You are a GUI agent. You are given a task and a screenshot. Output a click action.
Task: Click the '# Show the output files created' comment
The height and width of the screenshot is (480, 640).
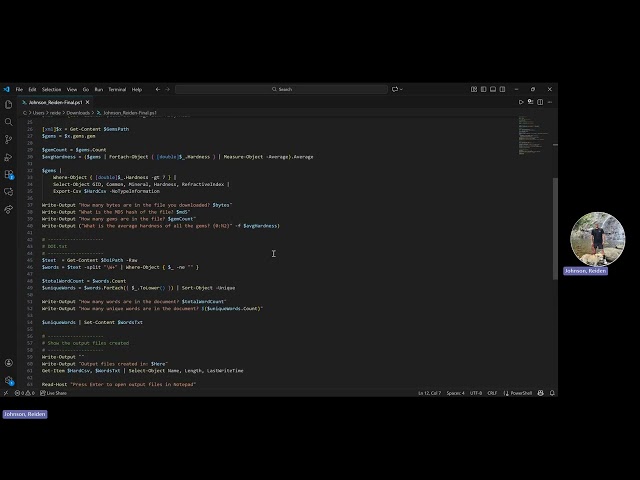tap(85, 343)
